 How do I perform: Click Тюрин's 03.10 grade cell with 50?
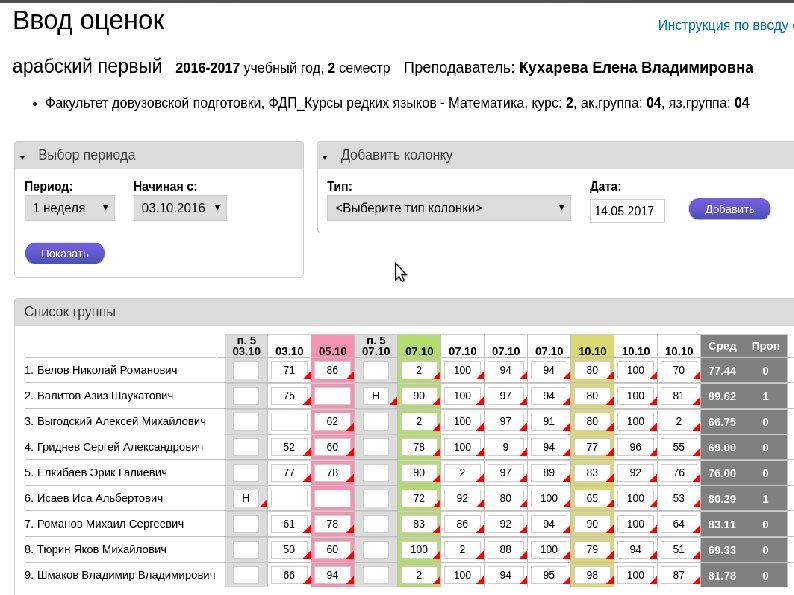[x=289, y=549]
